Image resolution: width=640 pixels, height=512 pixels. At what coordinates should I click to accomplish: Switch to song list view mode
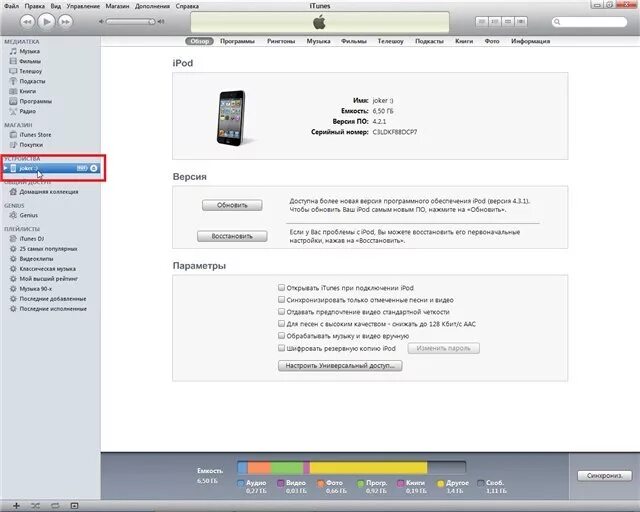(482, 21)
